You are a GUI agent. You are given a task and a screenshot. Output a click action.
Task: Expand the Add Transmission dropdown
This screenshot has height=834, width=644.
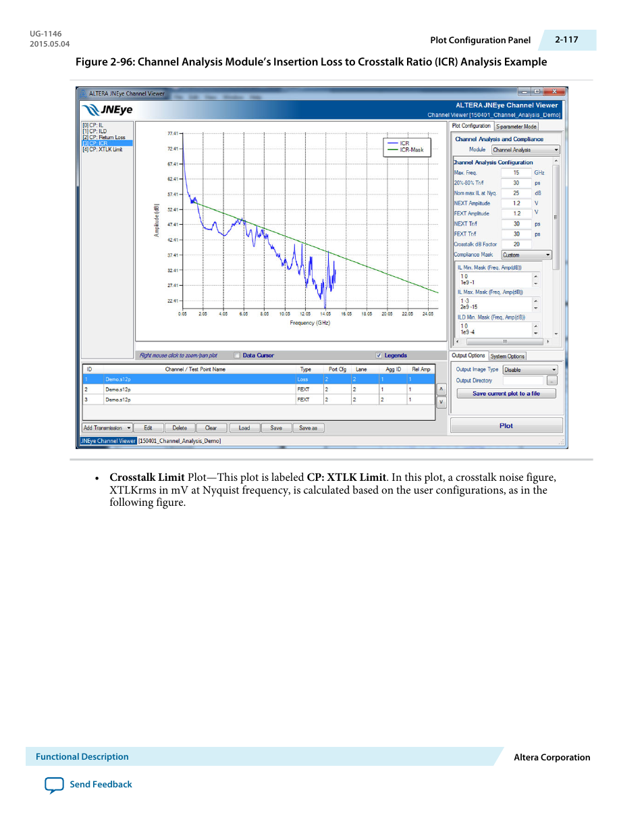coord(107,427)
